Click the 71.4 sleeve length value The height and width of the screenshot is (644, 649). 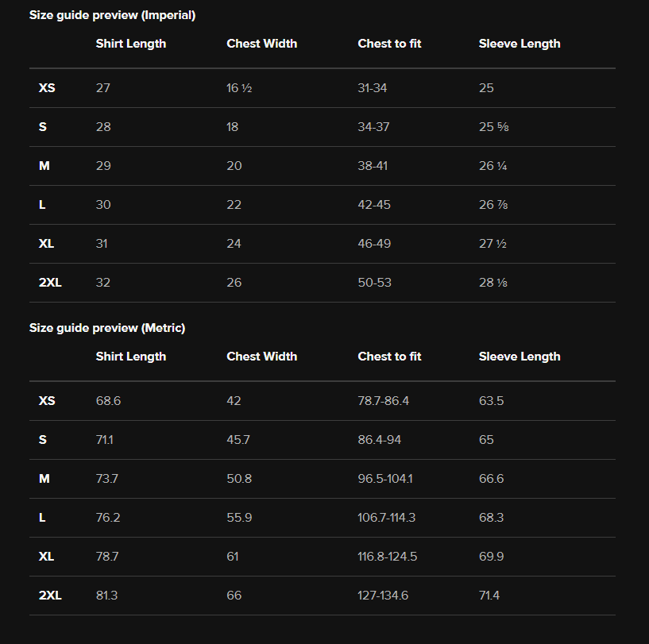[x=489, y=596]
